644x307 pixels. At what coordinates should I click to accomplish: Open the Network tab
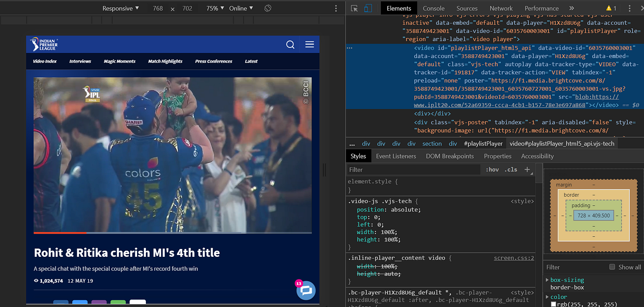(x=501, y=8)
